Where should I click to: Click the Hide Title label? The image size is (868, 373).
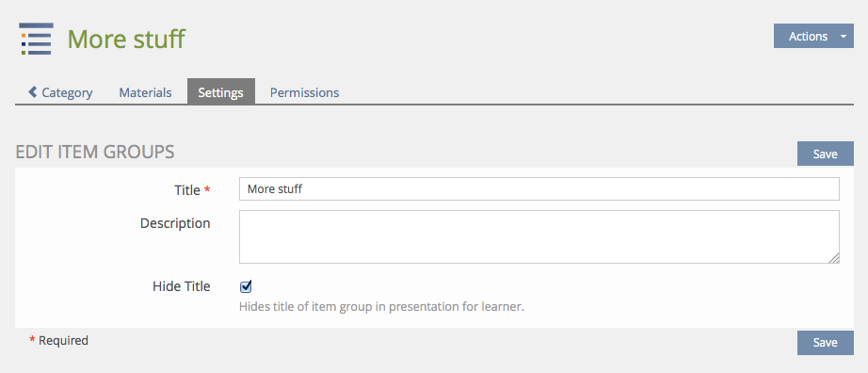click(x=182, y=286)
